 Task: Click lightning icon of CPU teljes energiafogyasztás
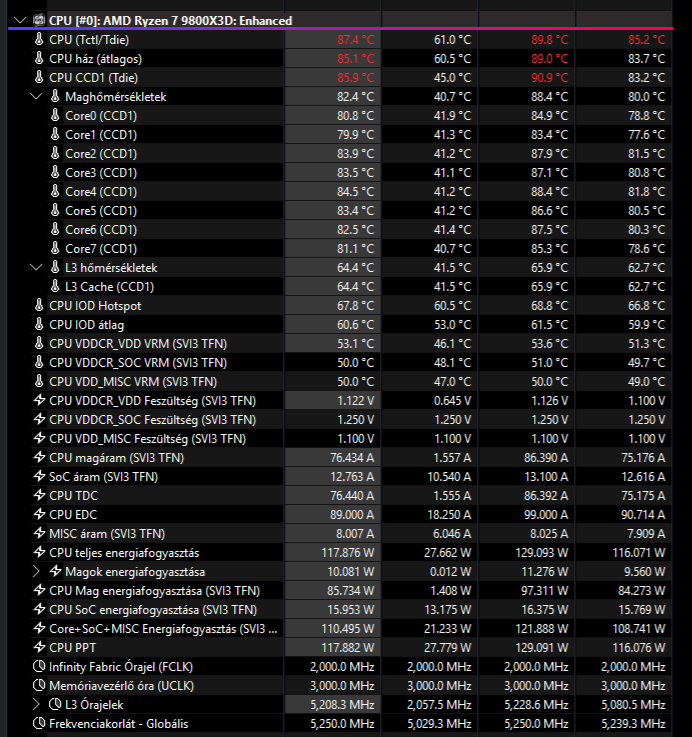point(39,553)
